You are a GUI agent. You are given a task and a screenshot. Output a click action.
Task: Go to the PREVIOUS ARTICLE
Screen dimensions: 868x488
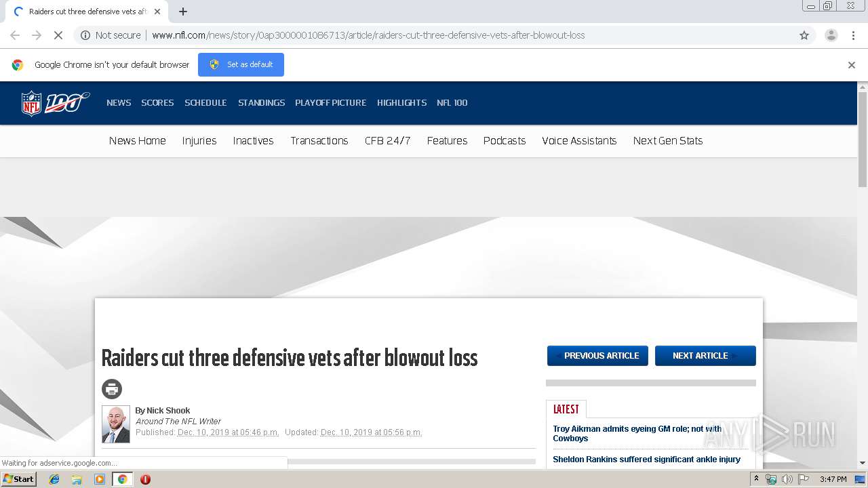pos(597,356)
